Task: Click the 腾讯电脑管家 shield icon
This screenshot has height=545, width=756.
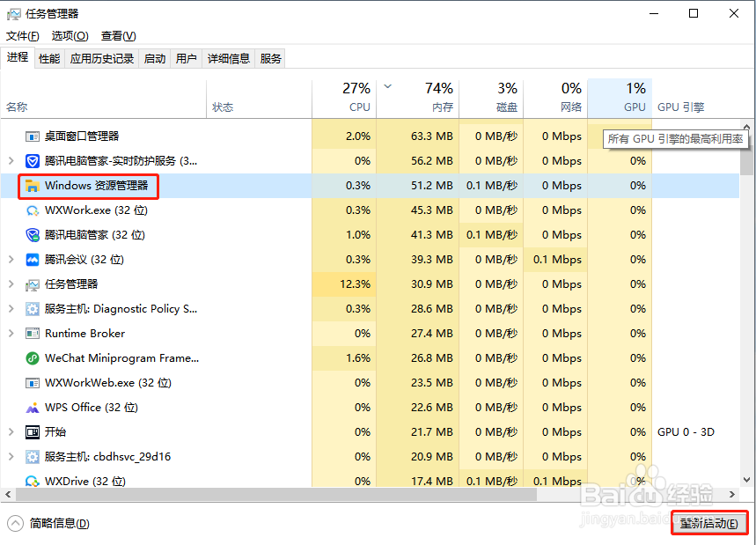Action: 30,235
